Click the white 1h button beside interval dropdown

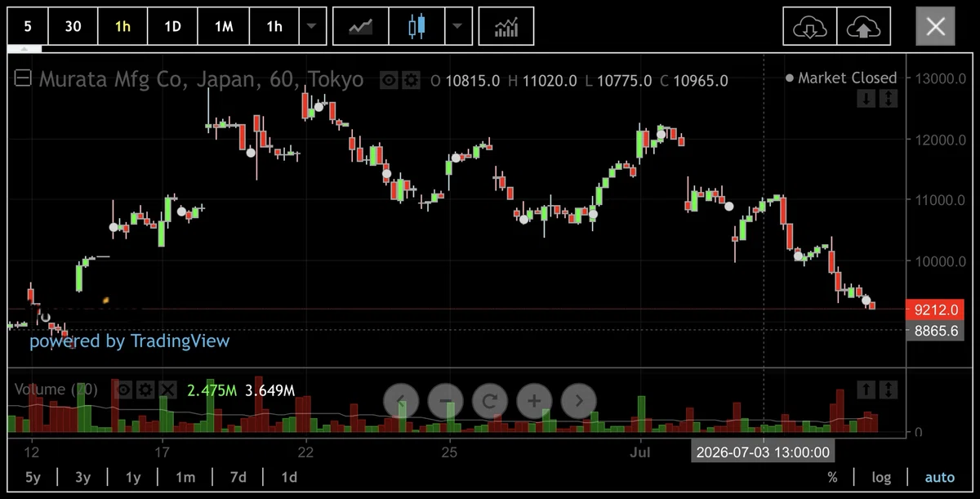[x=274, y=26]
